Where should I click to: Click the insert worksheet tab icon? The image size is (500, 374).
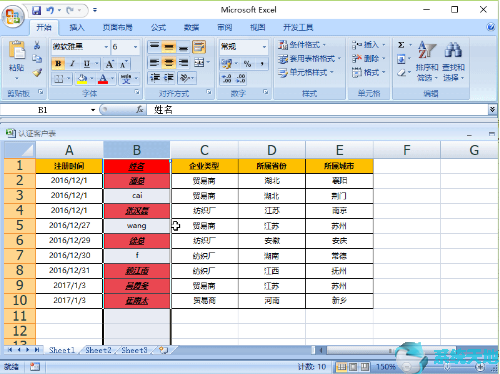(164, 350)
